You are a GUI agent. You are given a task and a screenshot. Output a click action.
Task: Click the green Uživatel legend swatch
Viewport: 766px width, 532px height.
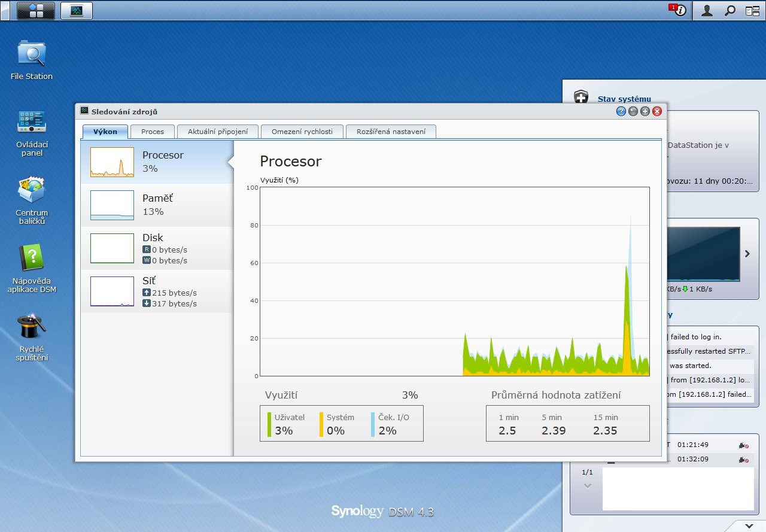pos(269,424)
